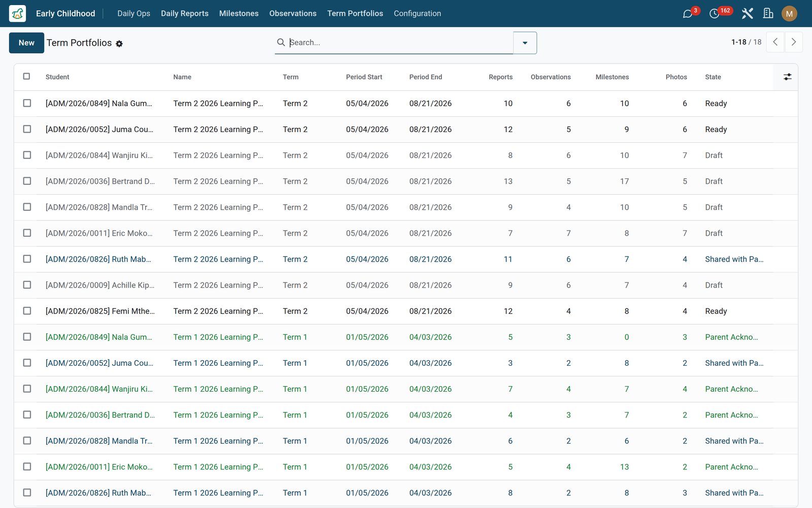Expand the search options dropdown arrow
812x508 pixels.
(x=525, y=43)
